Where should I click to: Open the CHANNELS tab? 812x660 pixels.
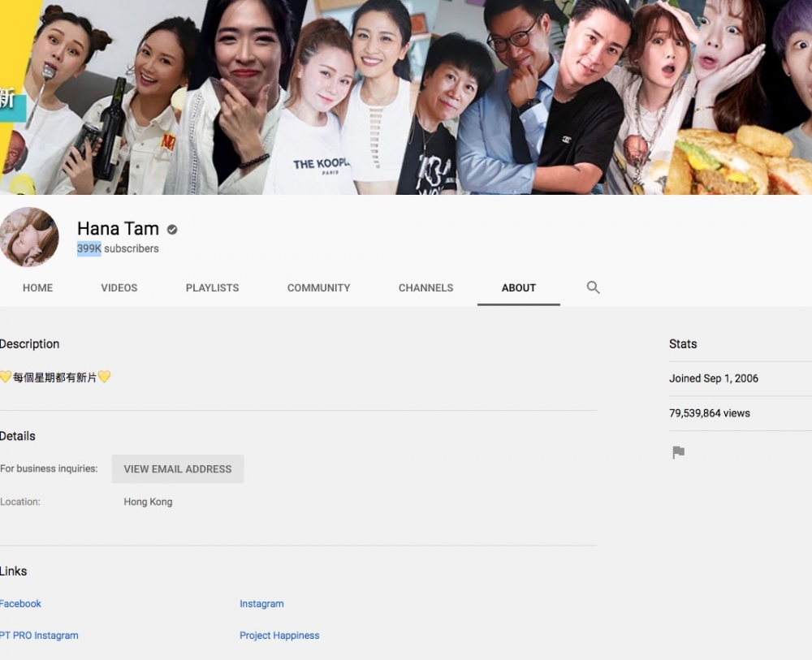[x=425, y=288]
